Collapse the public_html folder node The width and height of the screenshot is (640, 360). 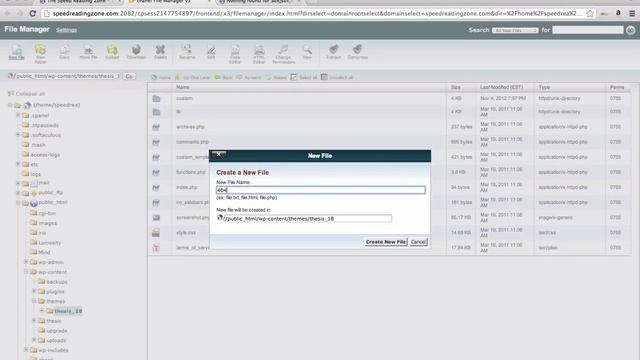pos(18,202)
